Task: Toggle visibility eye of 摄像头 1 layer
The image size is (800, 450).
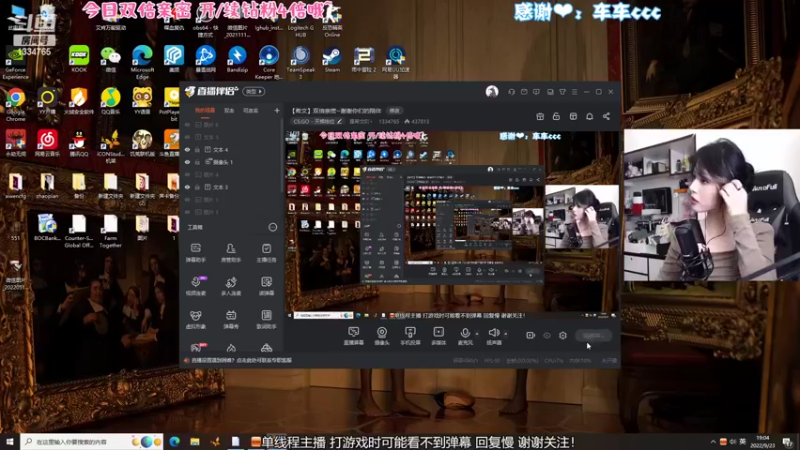Action: 187,162
